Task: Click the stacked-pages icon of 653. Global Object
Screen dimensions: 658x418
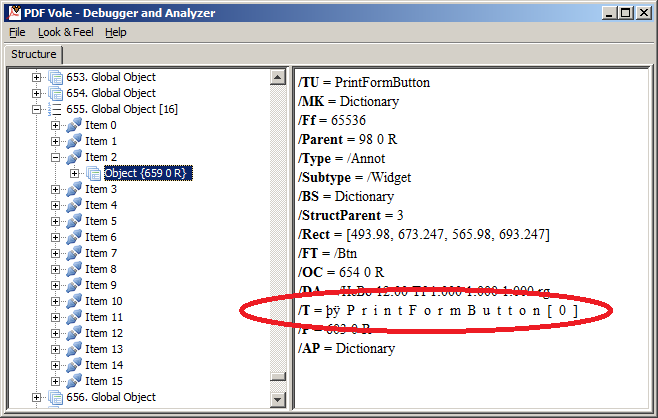Action: coord(56,78)
